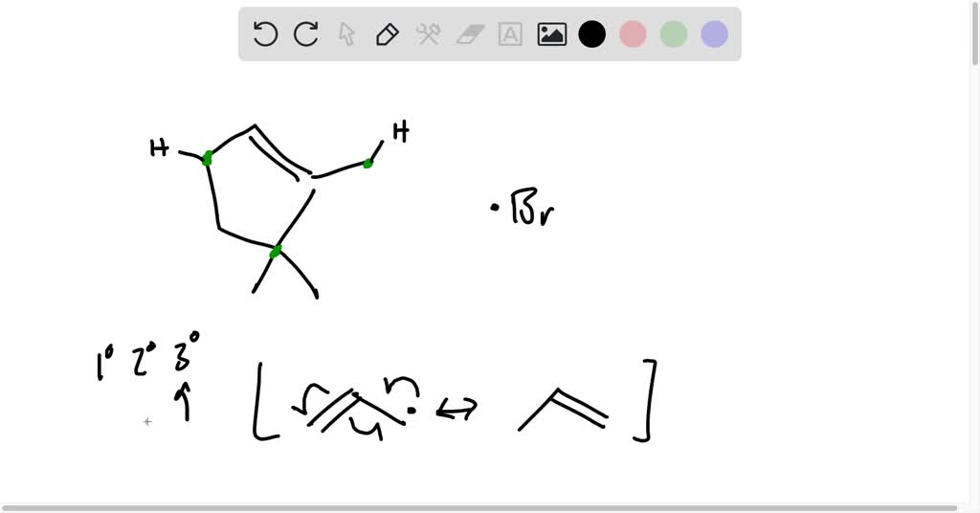Click the redo arrow icon

point(306,33)
